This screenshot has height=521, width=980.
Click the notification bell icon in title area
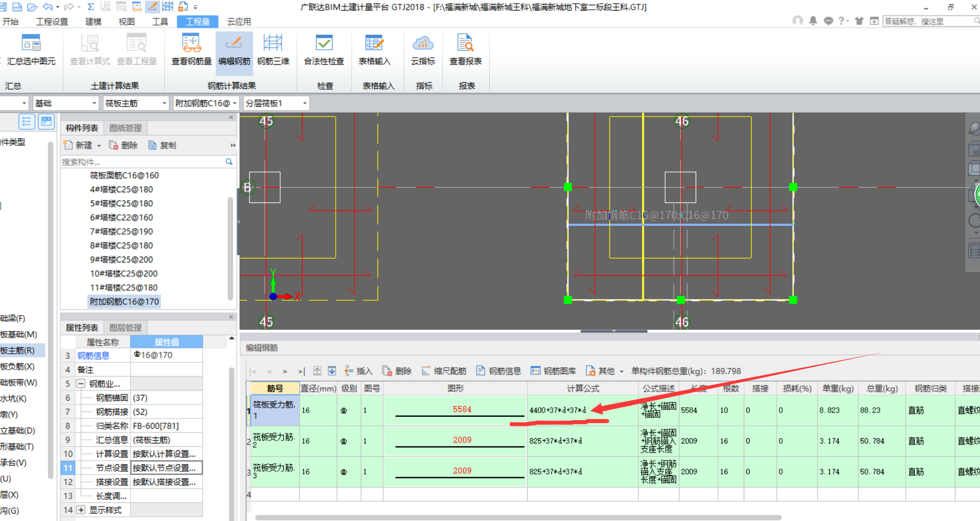coord(813,21)
